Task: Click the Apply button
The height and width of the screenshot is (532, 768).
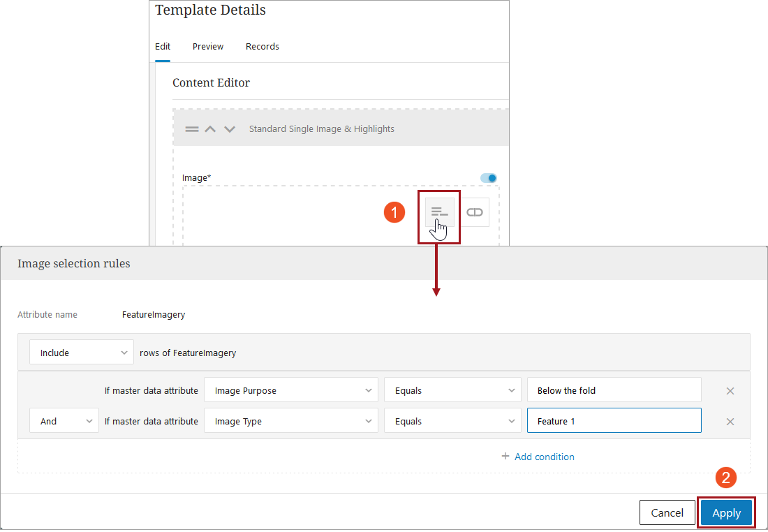Action: click(726, 513)
